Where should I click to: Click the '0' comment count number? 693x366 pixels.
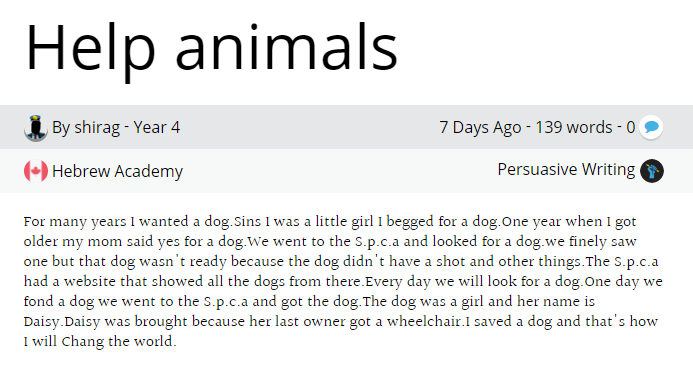pos(631,127)
